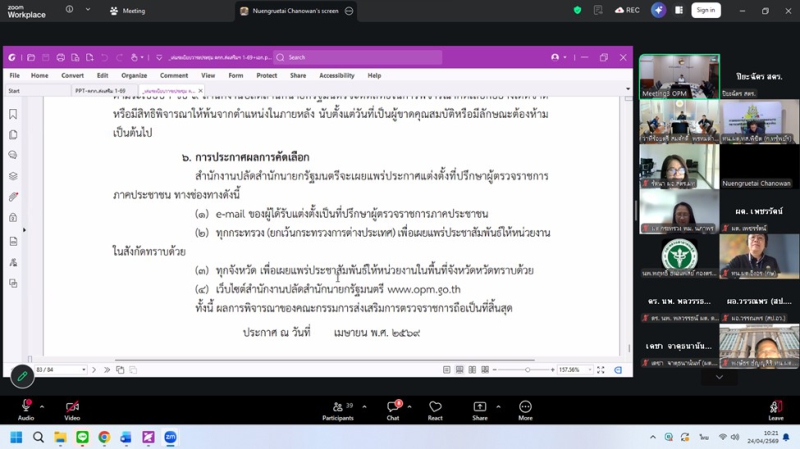Open LINE app from taskbar
Image resolution: width=800 pixels, height=449 pixels.
coord(82,437)
